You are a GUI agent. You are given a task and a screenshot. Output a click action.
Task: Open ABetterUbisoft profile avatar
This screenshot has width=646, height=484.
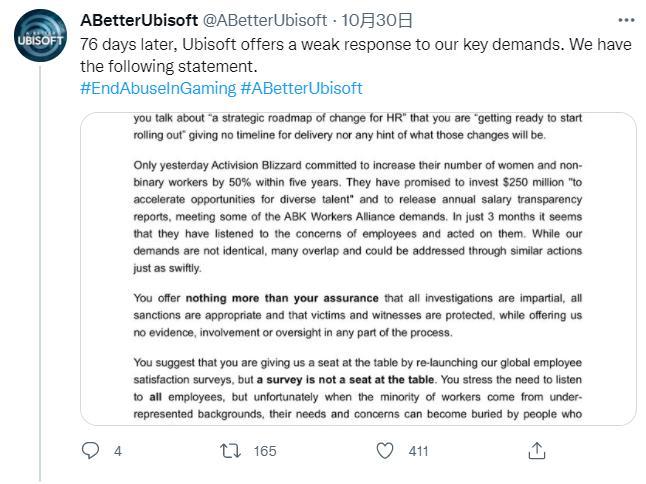tap(40, 36)
